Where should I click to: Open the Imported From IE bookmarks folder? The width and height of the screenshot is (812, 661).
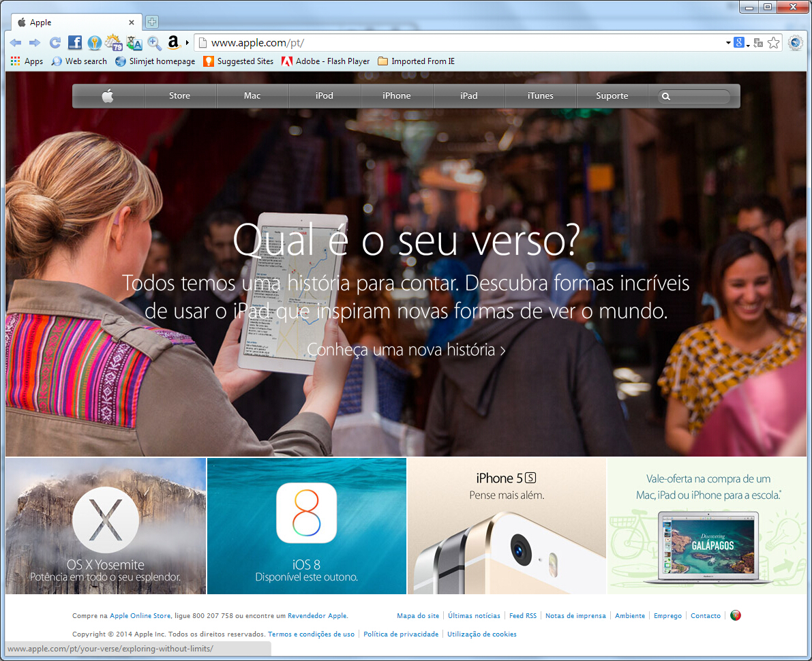click(417, 61)
